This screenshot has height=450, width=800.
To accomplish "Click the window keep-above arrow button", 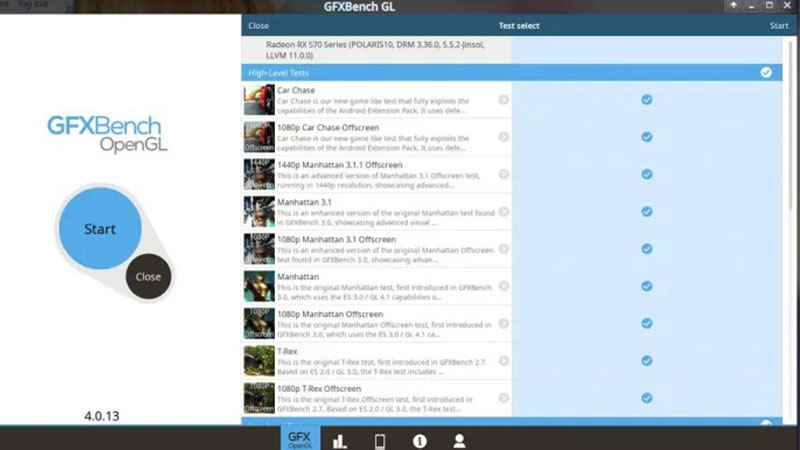I will (x=733, y=6).
